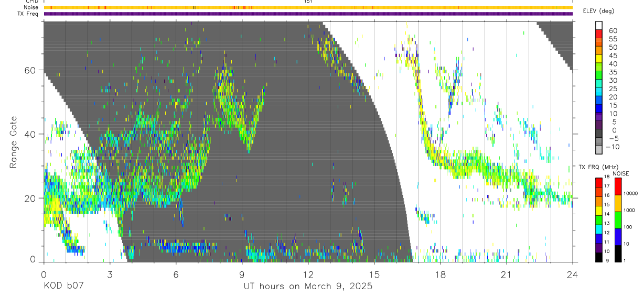The height and width of the screenshot is (297, 644).
Task: Click the NOISE legend label '1000'
Action: pyautogui.click(x=629, y=211)
